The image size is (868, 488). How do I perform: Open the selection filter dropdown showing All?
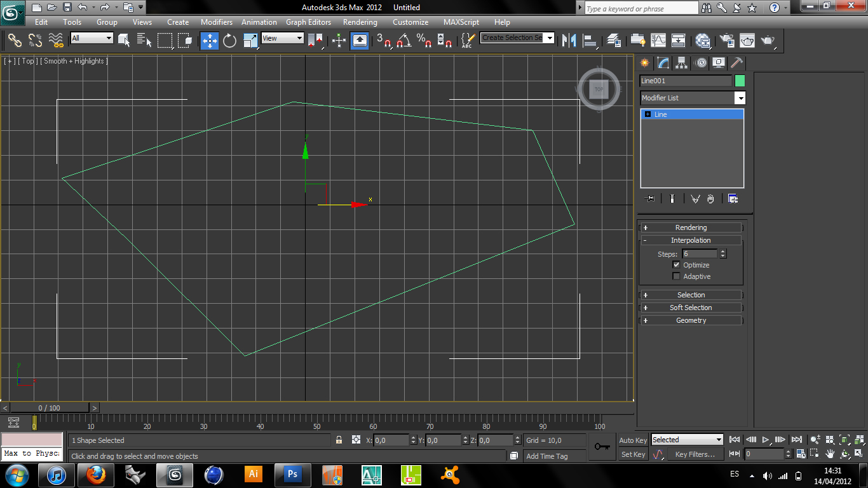tap(92, 38)
